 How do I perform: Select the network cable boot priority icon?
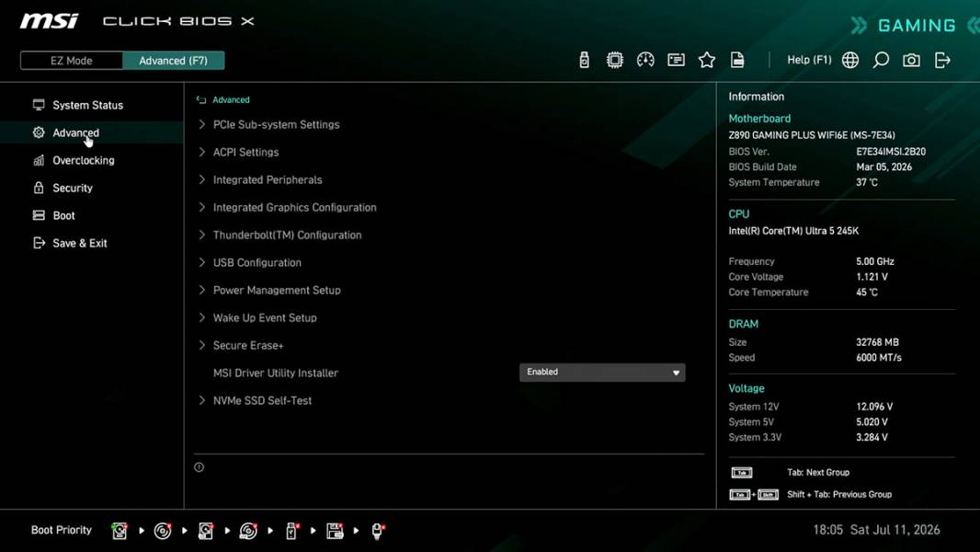click(378, 531)
